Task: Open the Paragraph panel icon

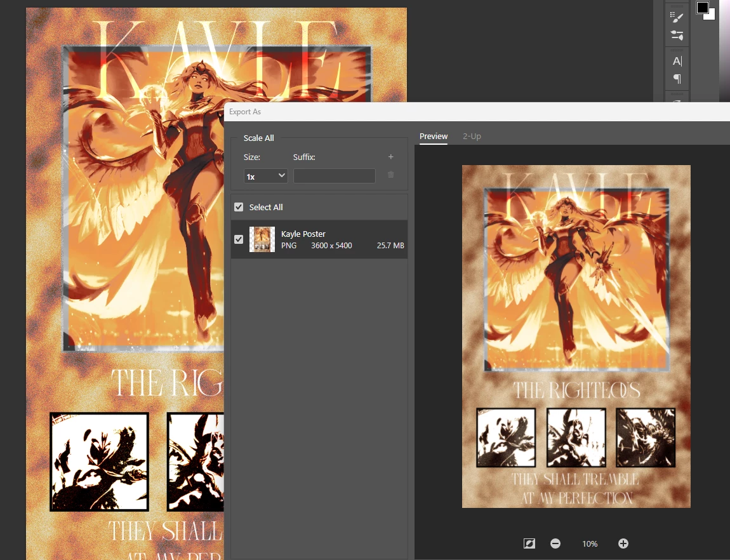Action: click(677, 79)
